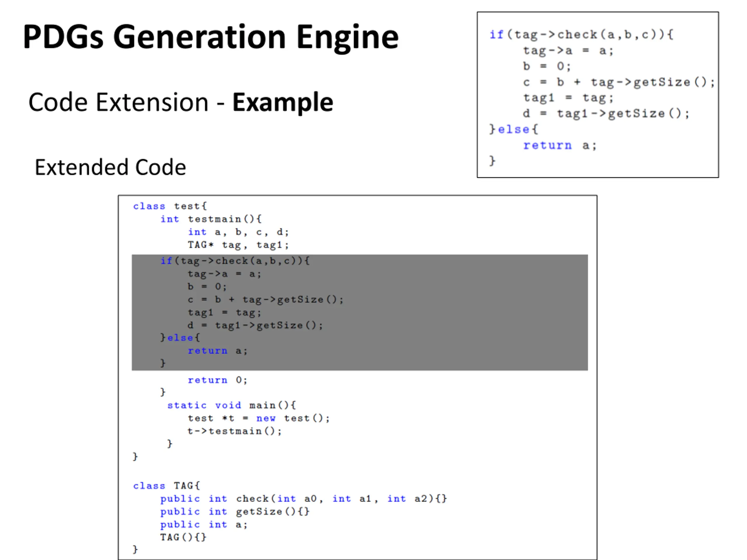Image resolution: width=747 pixels, height=560 pixels.
Task: Click the gray highlighted code block
Action: (439, 312)
